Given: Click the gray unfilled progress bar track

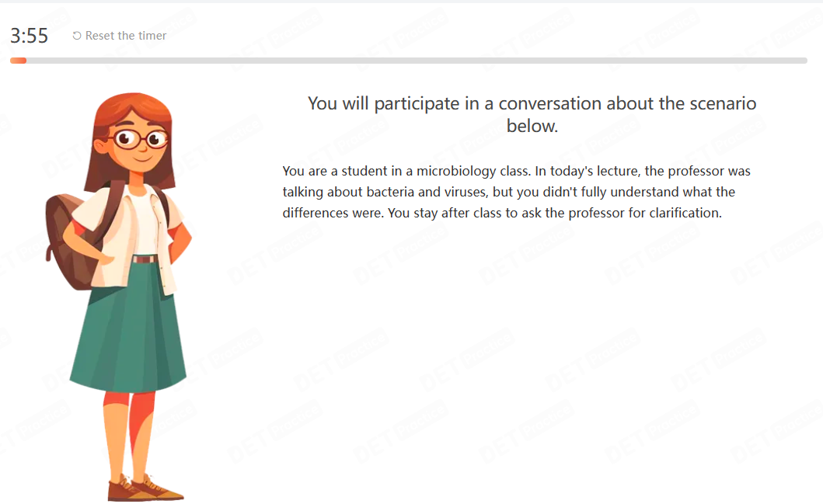Looking at the screenshot, I should 417,61.
